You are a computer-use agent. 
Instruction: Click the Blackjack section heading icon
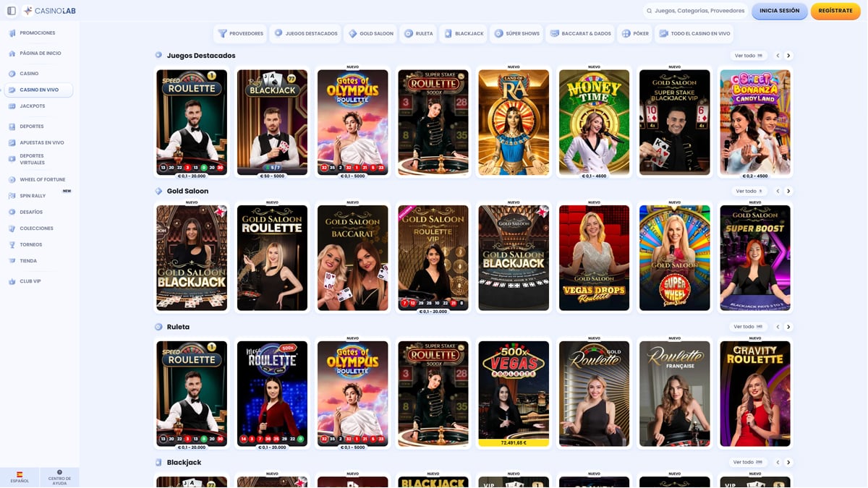tap(158, 463)
